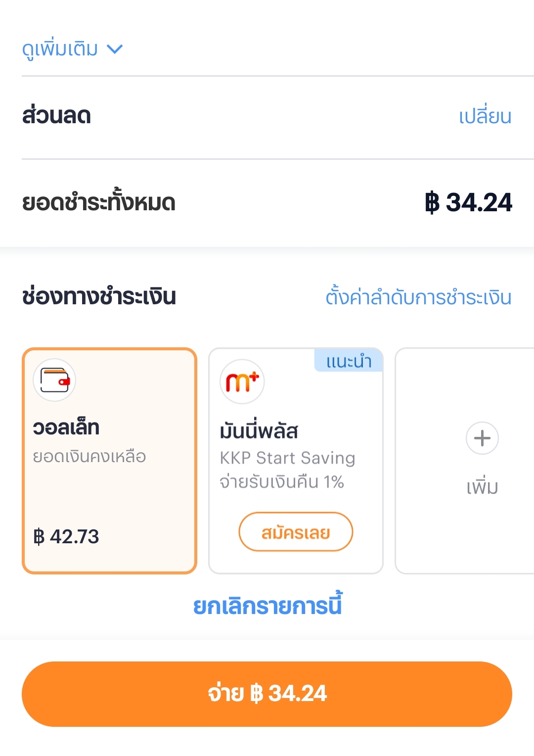Click the wallet balance ฿ 42.73

pos(66,536)
